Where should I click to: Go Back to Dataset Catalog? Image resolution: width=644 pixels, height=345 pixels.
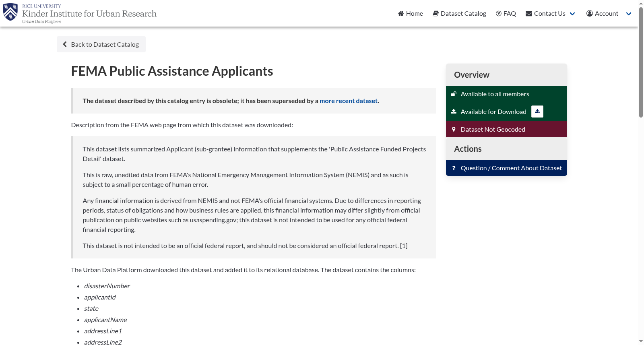point(101,44)
